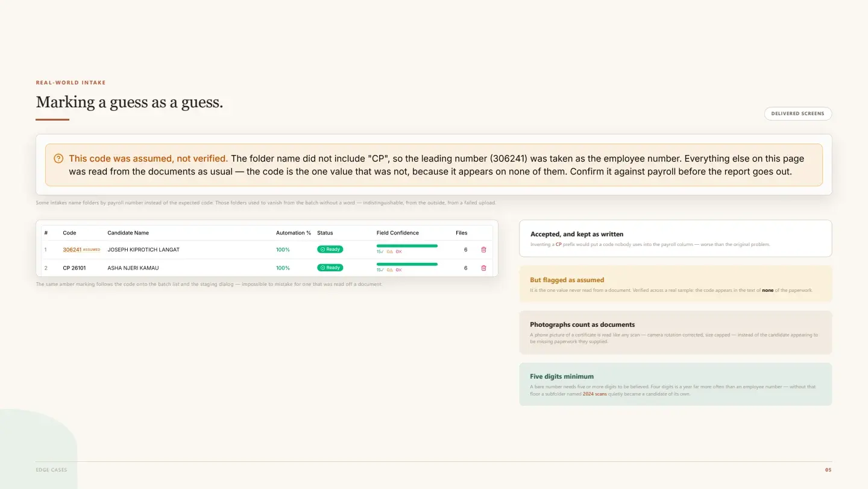The width and height of the screenshot is (868, 489).
Task: Select candidate name ASHA NJERI KAMAU
Action: [133, 268]
